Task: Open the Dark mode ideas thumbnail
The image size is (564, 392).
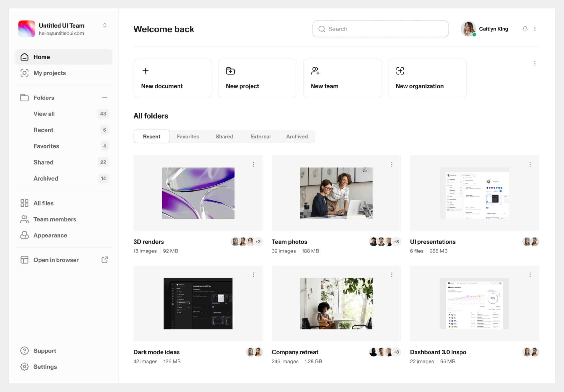Action: click(198, 304)
